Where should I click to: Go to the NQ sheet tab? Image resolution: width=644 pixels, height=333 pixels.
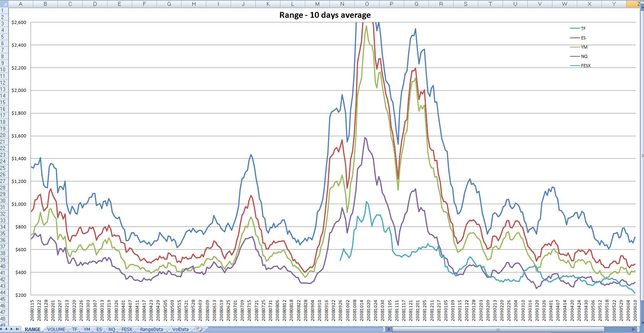(x=112, y=329)
